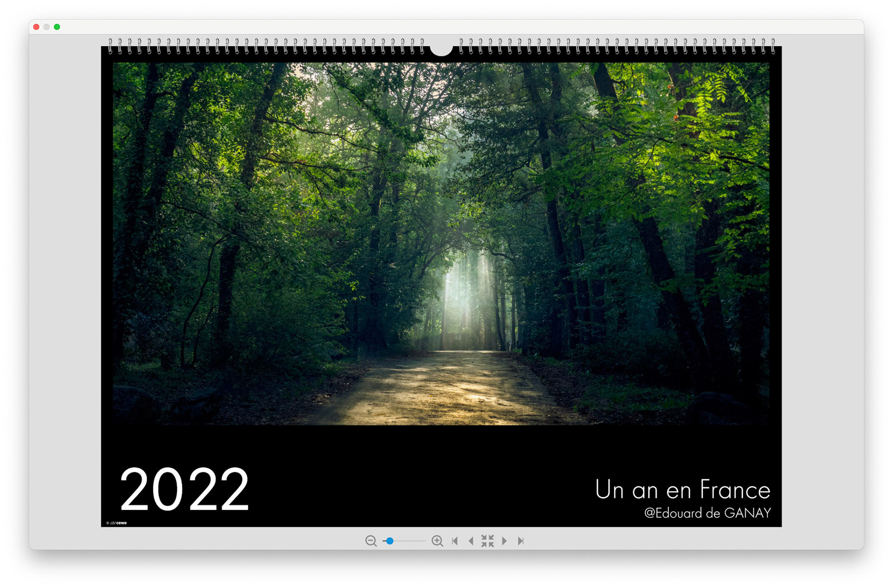Click the empty window title bar
Viewport: 893px width, 588px height.
(x=446, y=27)
